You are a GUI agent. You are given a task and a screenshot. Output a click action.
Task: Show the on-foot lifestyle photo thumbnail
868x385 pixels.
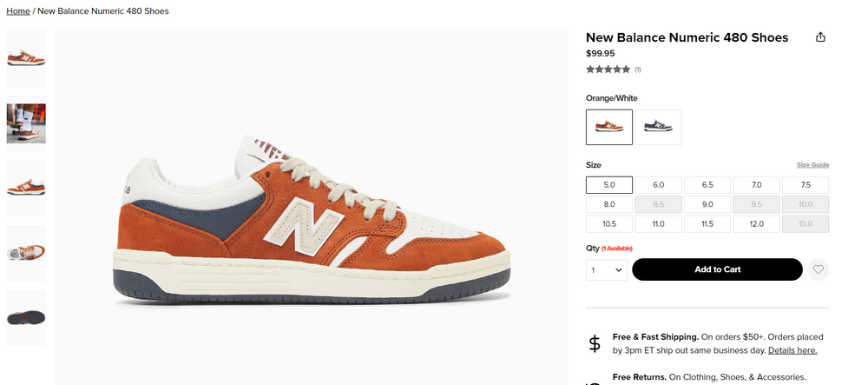26,123
